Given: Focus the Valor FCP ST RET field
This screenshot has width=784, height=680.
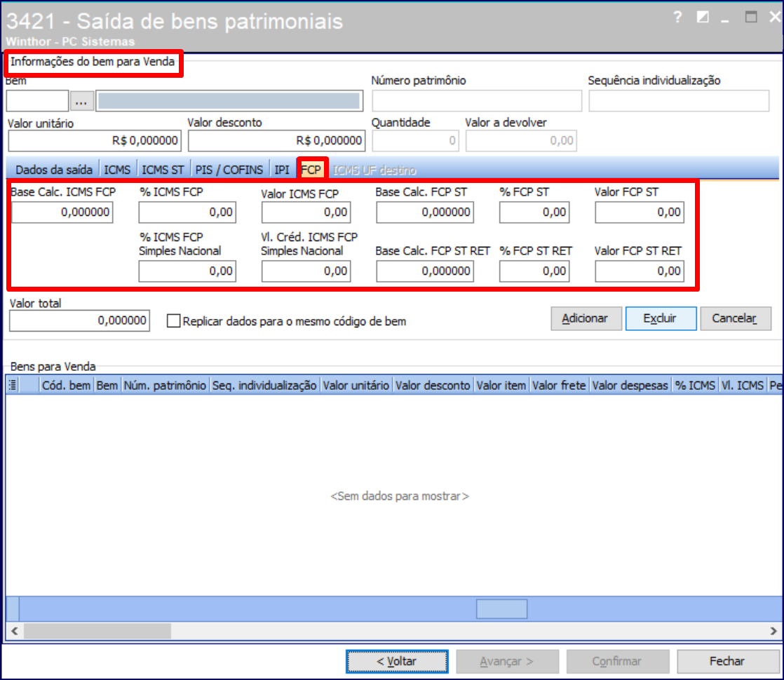Looking at the screenshot, I should pos(640,271).
